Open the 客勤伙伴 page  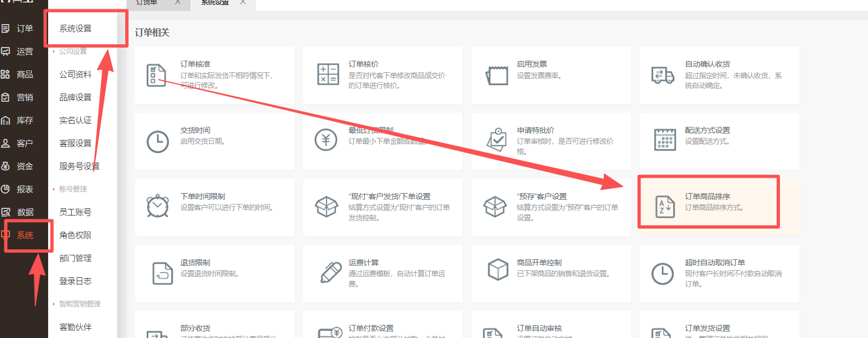[x=75, y=327]
